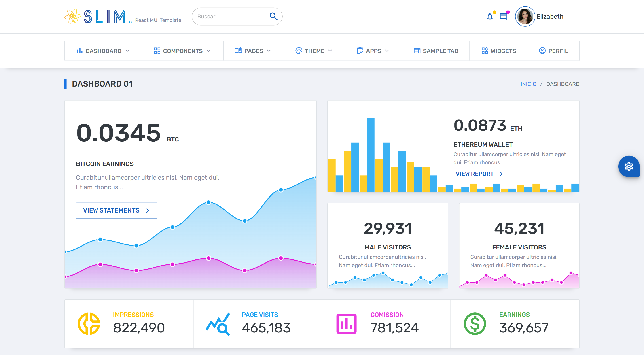The width and height of the screenshot is (644, 355).
Task: Click the green Earnings dollar icon
Action: [x=475, y=324]
